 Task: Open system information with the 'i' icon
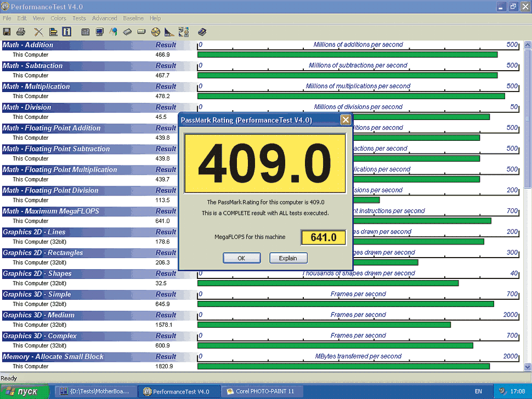click(67, 32)
